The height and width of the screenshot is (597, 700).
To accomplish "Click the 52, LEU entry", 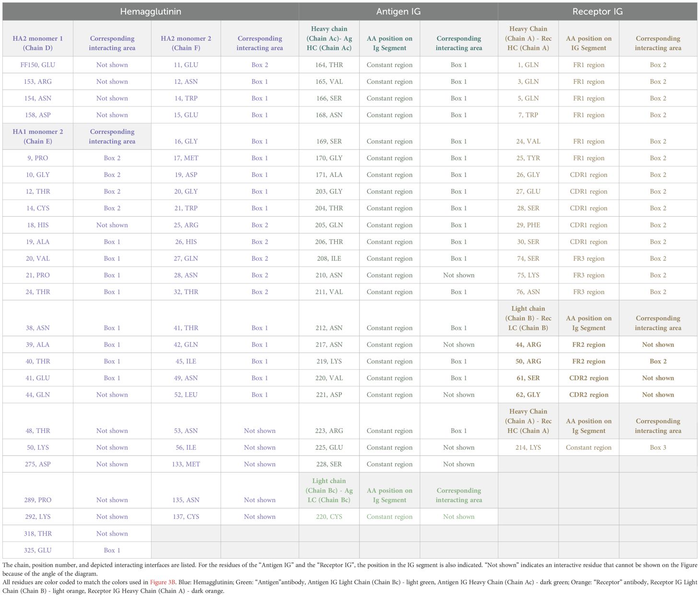I will click(186, 395).
